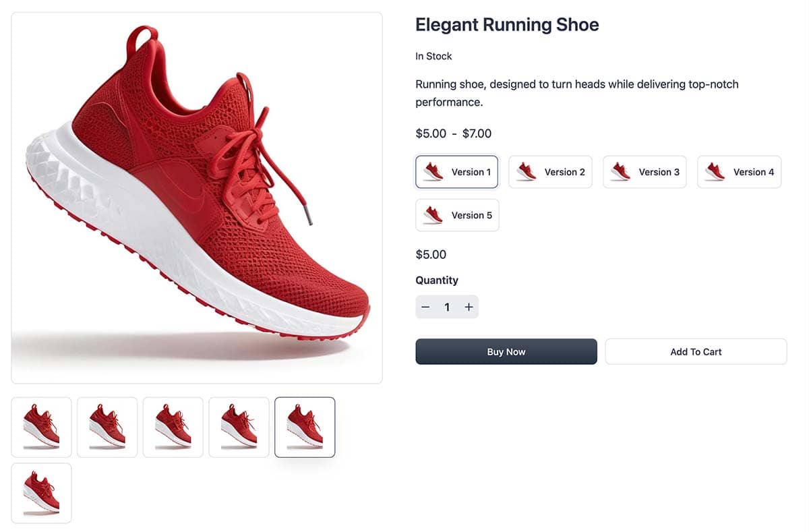Select the Version 5 variant

tap(457, 215)
